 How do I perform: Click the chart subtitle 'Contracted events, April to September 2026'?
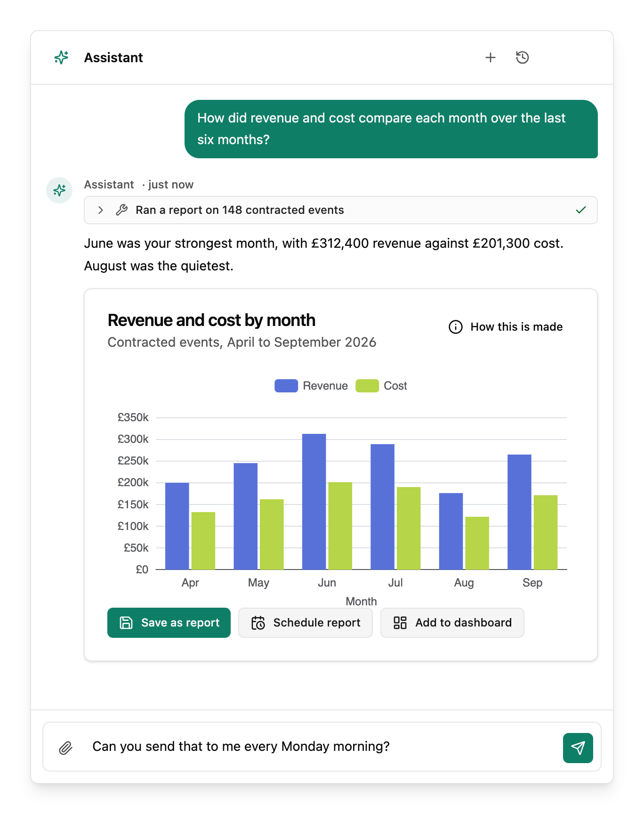[x=242, y=342]
